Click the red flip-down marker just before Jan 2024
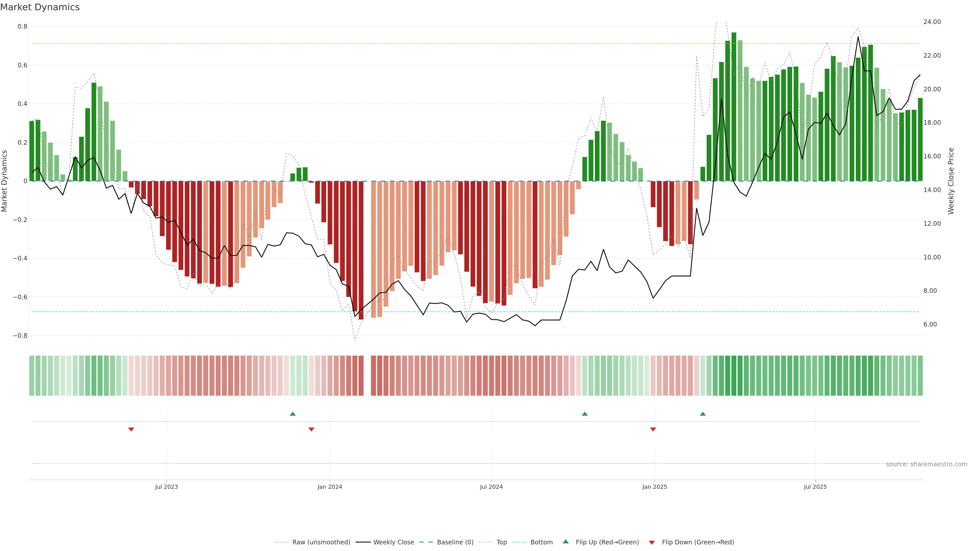This screenshot has width=980, height=551. coord(311,429)
